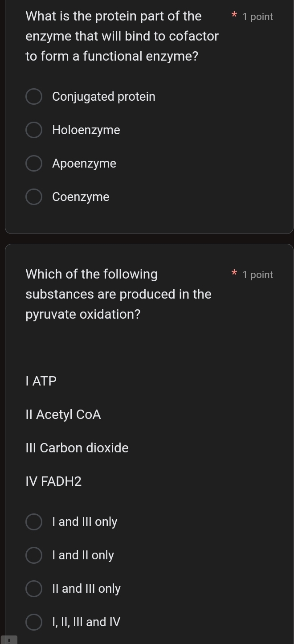Screen dimensions: 294x644
Task: Click the 1 point label on second question
Action: (257, 275)
